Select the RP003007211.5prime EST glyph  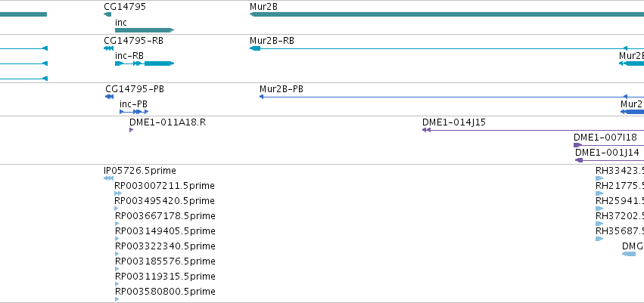(x=118, y=193)
